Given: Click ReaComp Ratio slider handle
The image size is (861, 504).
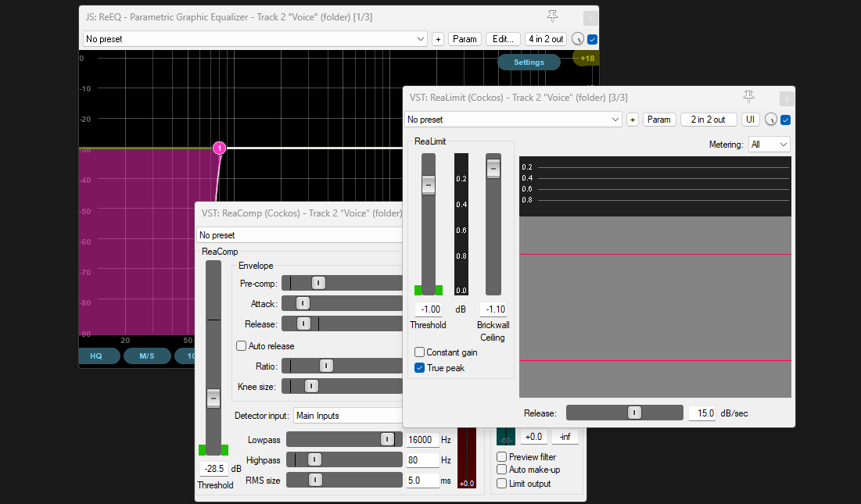Looking at the screenshot, I should pos(326,366).
